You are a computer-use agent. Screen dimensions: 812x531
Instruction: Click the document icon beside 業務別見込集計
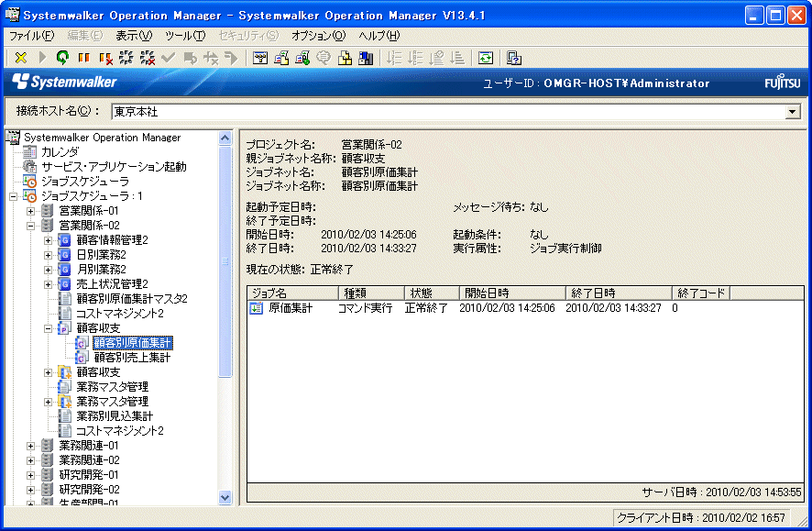[x=64, y=416]
